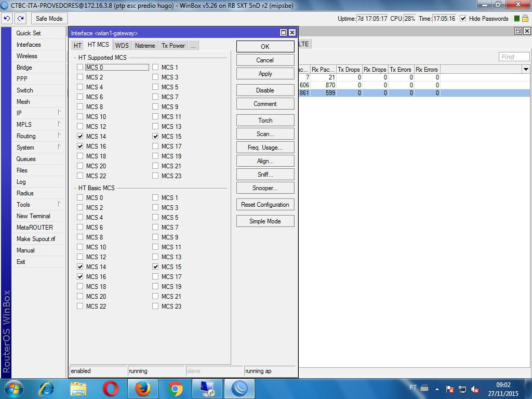This screenshot has width=532, height=399.
Task: Toggle the Safe Mode button
Action: click(49, 18)
